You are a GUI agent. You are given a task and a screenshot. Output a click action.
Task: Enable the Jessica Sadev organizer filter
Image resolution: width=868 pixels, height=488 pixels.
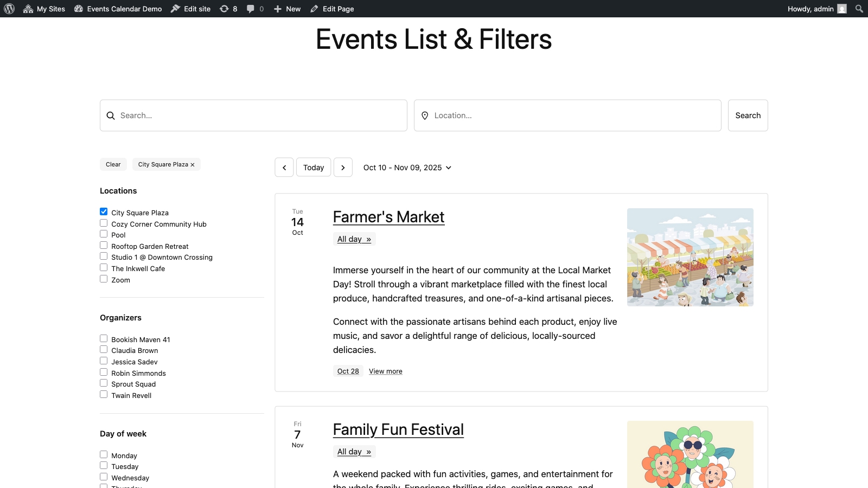click(104, 361)
